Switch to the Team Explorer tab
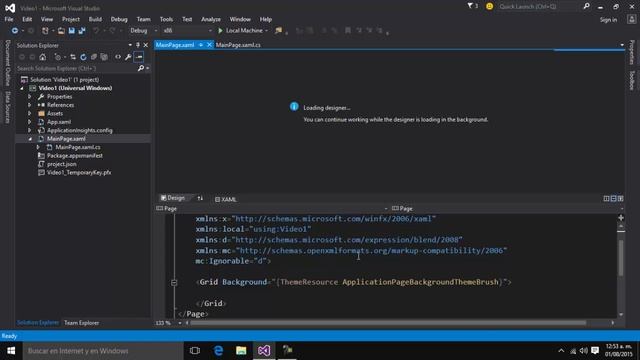 81,323
